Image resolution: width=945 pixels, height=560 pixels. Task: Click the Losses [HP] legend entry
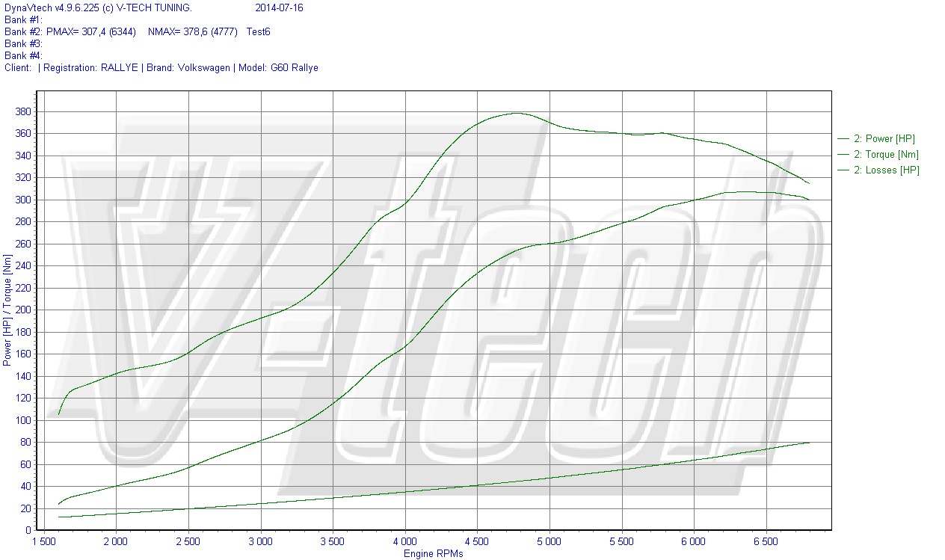[x=886, y=170]
